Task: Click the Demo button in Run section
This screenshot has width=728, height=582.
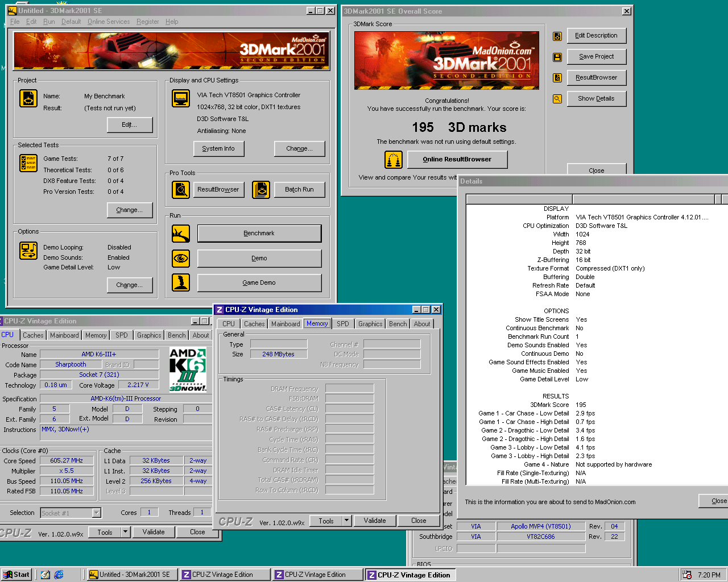Action: (259, 258)
